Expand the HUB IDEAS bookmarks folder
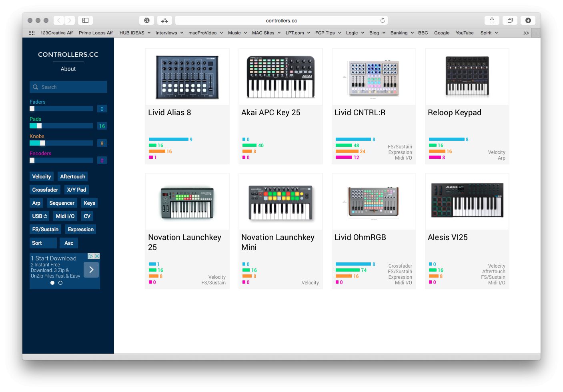 pyautogui.click(x=135, y=33)
